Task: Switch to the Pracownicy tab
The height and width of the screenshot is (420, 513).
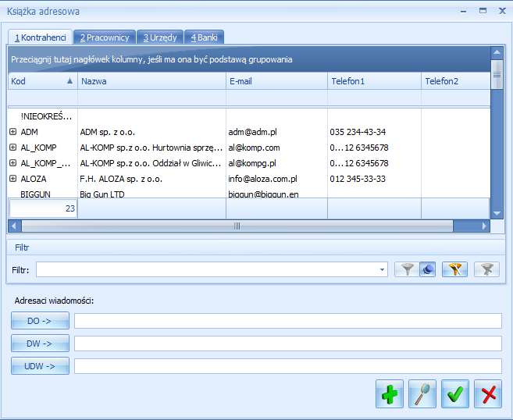Action: 105,37
